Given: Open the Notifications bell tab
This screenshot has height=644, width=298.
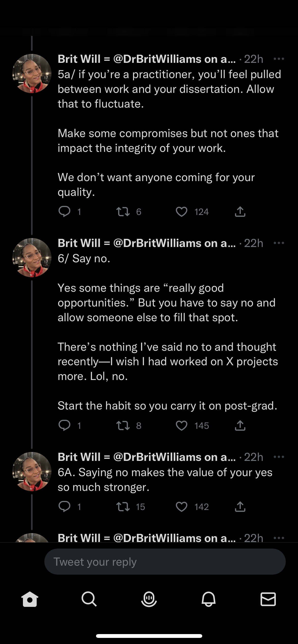Looking at the screenshot, I should (x=209, y=599).
